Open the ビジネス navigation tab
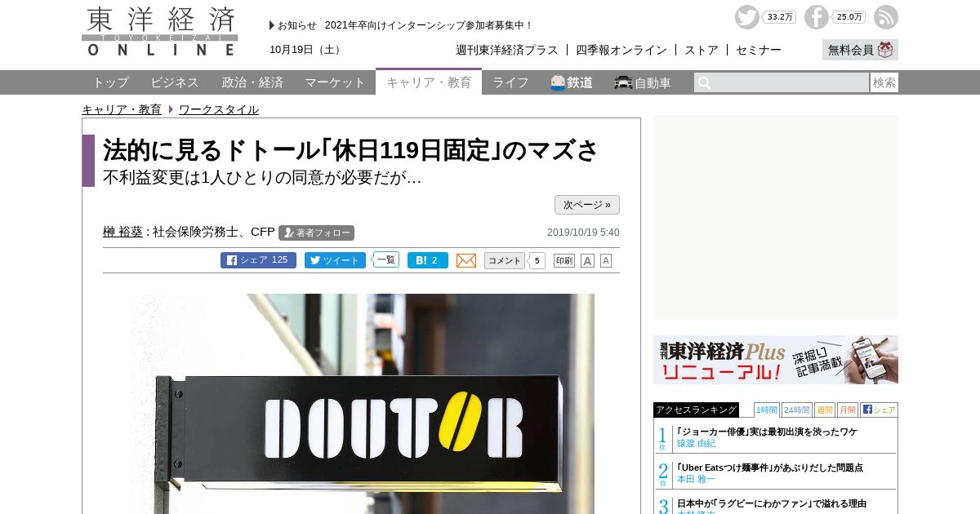This screenshot has width=980, height=514. (x=175, y=82)
